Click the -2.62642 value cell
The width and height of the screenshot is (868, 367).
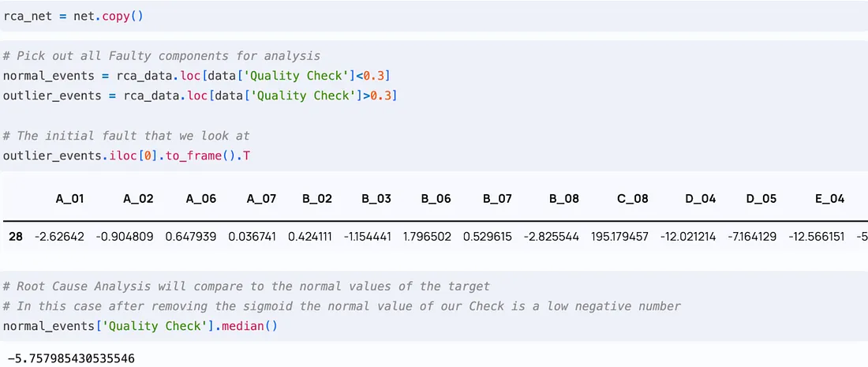tap(58, 237)
